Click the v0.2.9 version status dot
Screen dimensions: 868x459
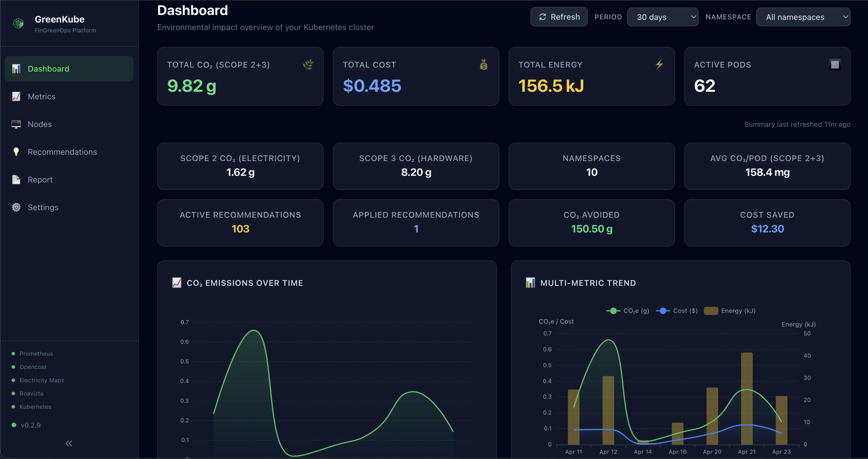tap(14, 425)
